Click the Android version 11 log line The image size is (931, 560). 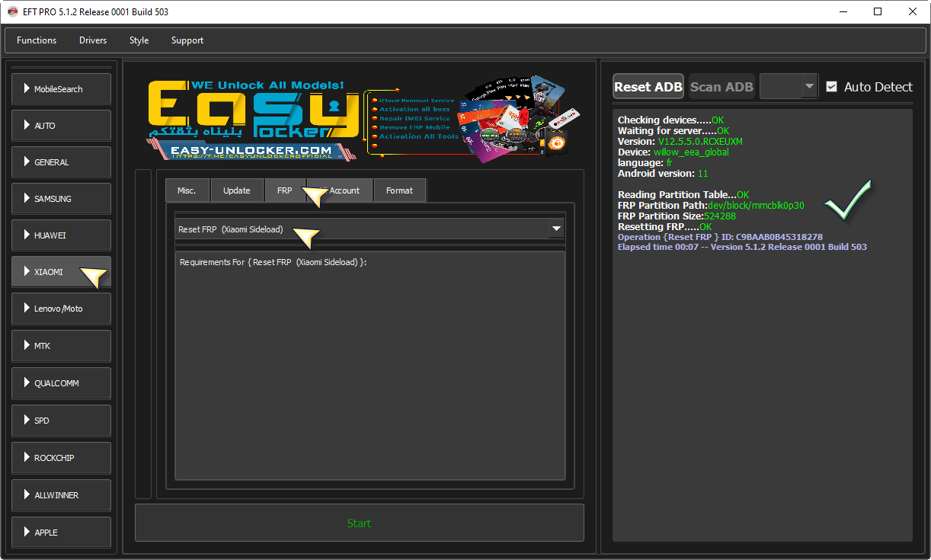(663, 174)
